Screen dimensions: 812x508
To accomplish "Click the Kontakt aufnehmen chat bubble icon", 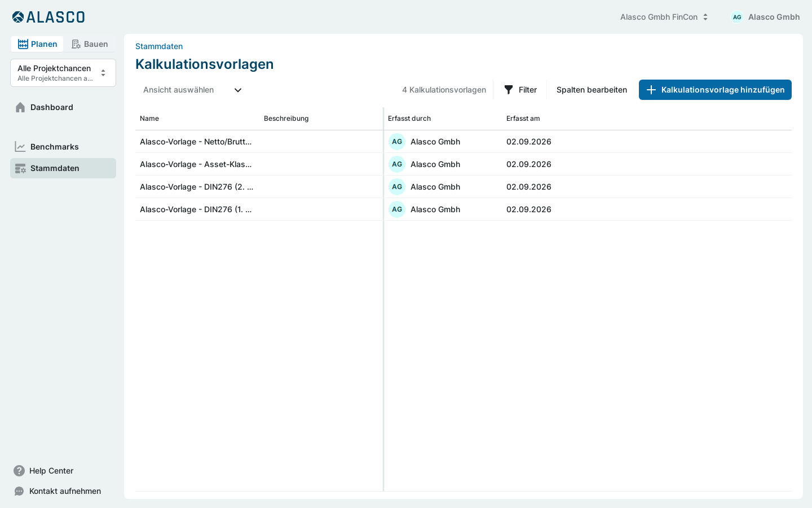I will [19, 491].
